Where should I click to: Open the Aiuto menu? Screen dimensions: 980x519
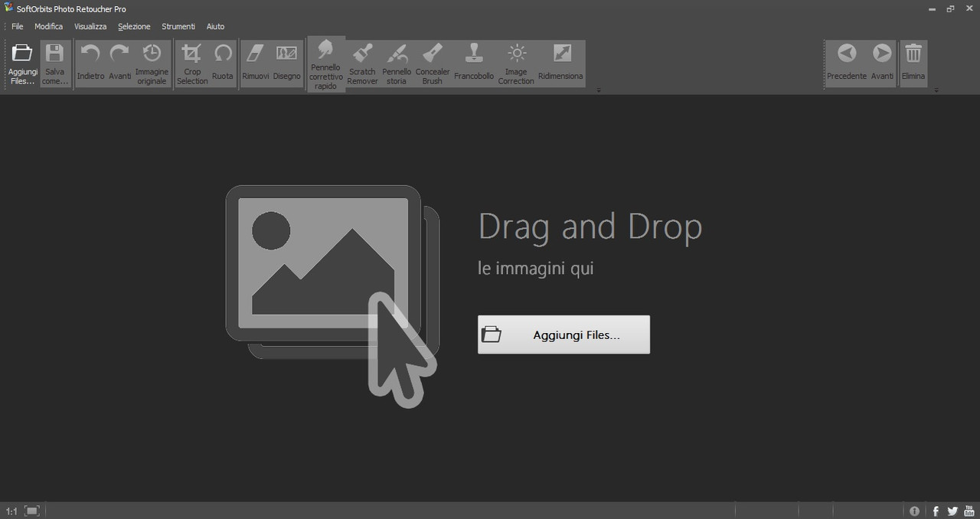point(216,26)
